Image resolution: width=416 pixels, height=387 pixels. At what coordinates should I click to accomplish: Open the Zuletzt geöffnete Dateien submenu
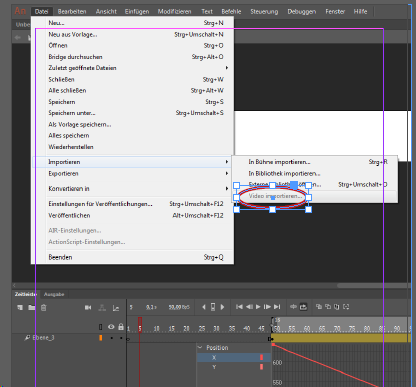click(x=133, y=68)
